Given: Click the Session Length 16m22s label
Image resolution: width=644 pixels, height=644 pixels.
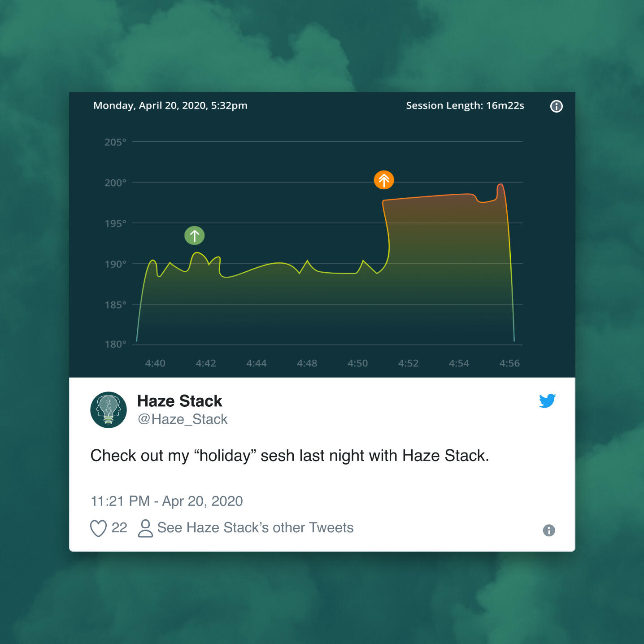Looking at the screenshot, I should click(x=465, y=106).
